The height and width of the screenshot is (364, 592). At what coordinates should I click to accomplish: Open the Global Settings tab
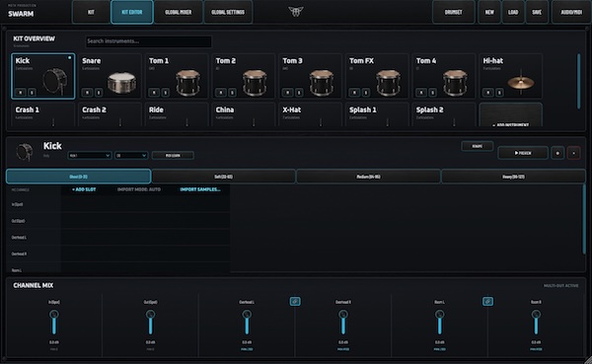tap(228, 12)
